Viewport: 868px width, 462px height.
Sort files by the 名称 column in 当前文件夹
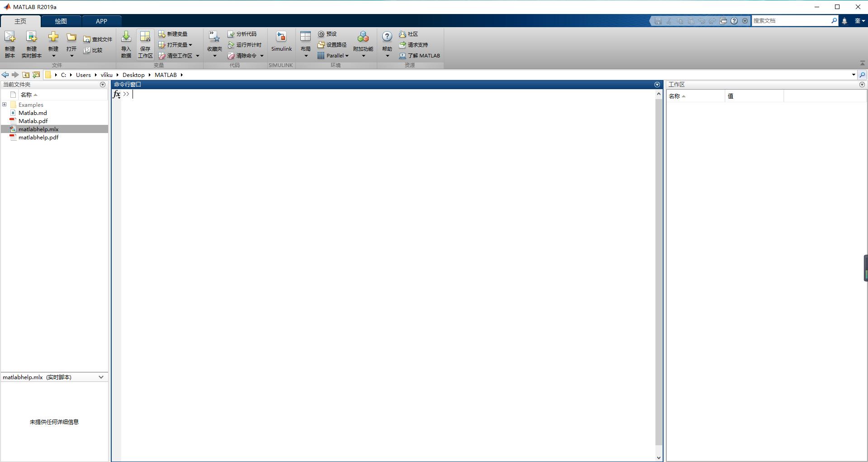[63, 95]
